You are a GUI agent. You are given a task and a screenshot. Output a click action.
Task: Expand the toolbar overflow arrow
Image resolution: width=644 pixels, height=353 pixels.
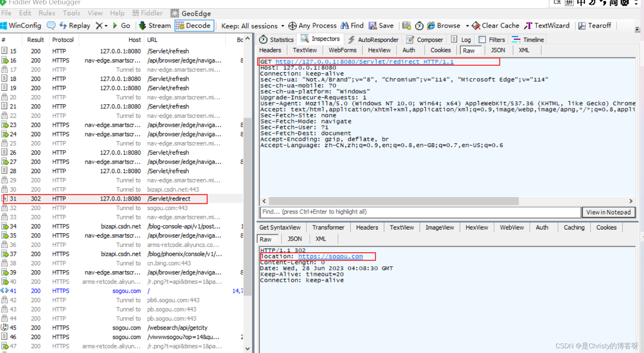pyautogui.click(x=637, y=29)
